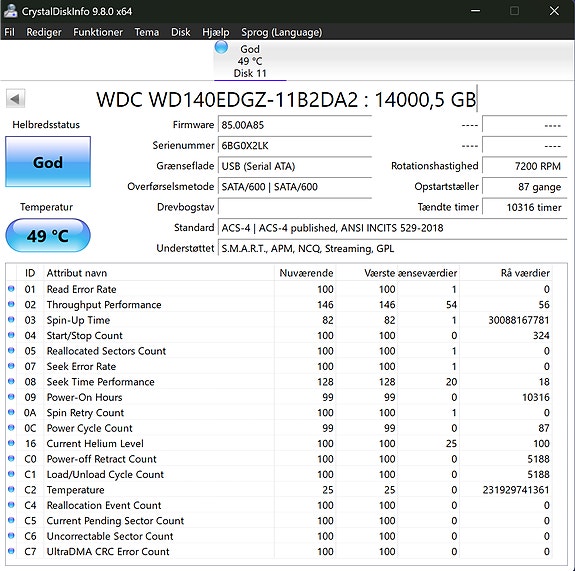Select the Load/Unload Cycle Count row
The height and width of the screenshot is (571, 575).
279,474
